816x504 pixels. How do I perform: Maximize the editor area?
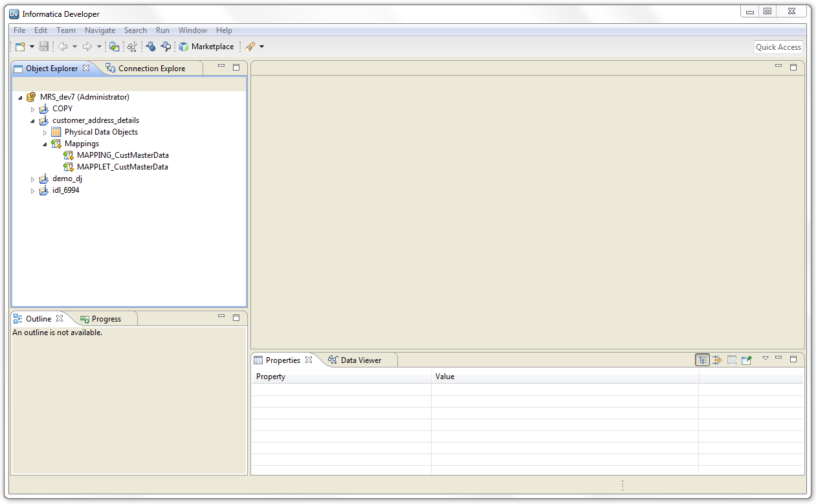(793, 67)
